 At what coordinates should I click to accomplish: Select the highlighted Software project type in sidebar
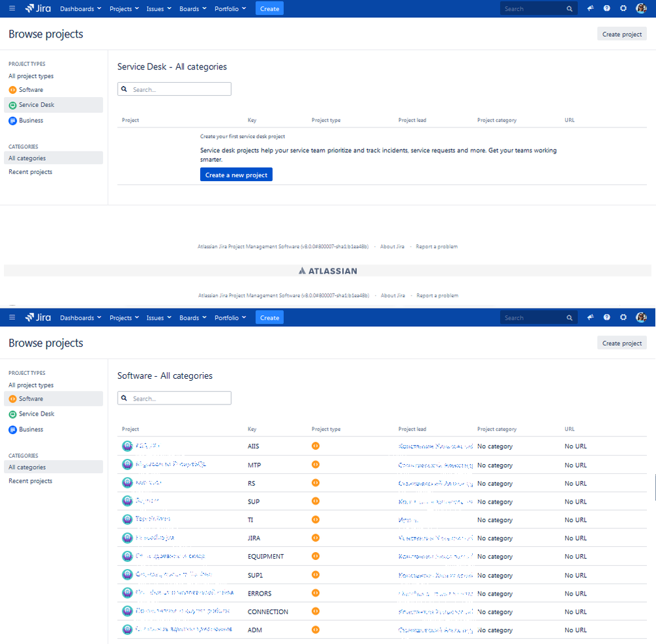(54, 398)
